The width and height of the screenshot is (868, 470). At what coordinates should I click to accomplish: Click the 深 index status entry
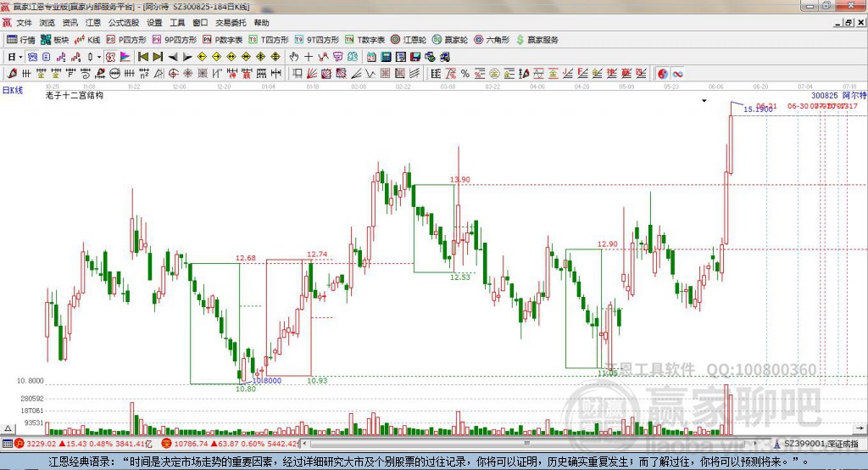230,444
